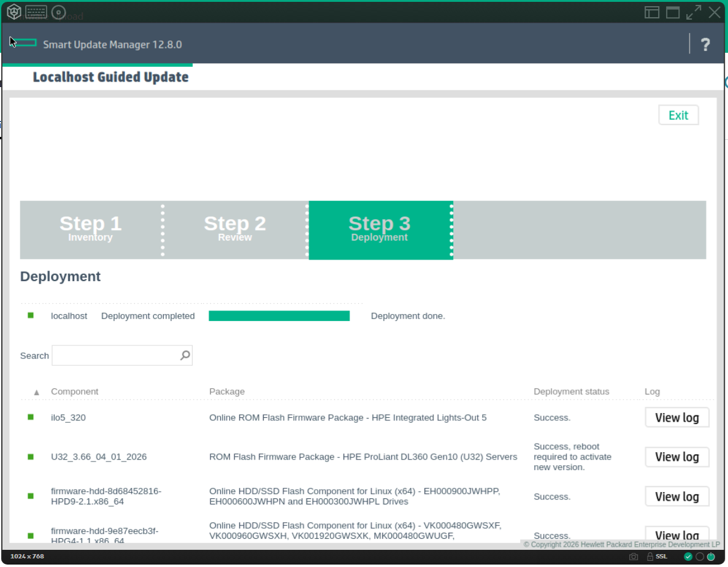The height and width of the screenshot is (567, 728).
Task: View log for U32_3.66_04_01_2026
Action: pos(677,457)
